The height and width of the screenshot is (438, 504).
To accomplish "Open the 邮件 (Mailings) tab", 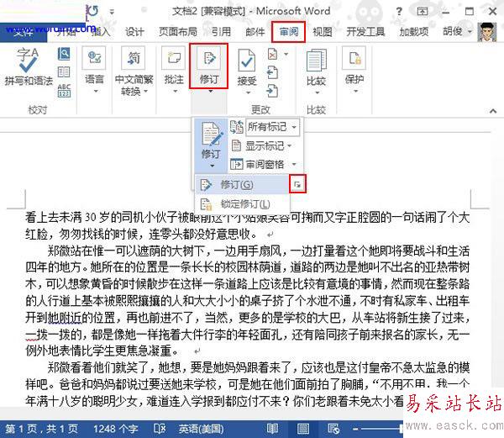I will coord(255,32).
